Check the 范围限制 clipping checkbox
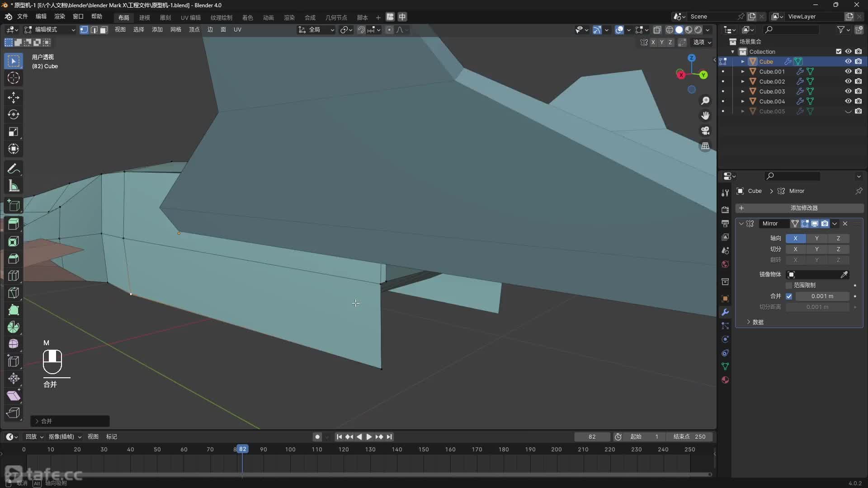Viewport: 868px width, 488px height. click(789, 286)
